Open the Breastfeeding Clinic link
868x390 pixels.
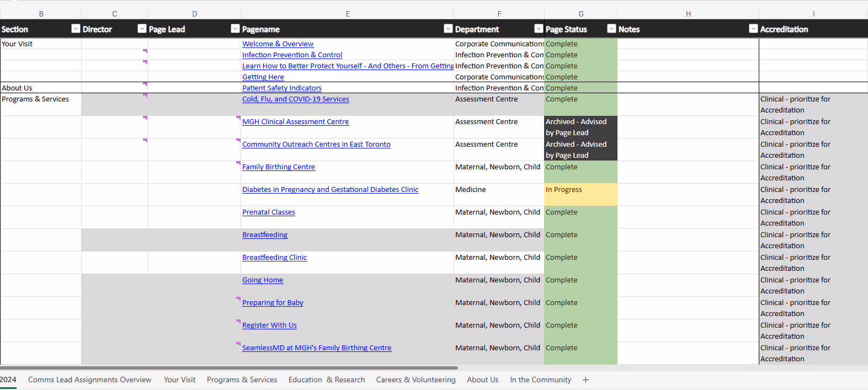274,257
